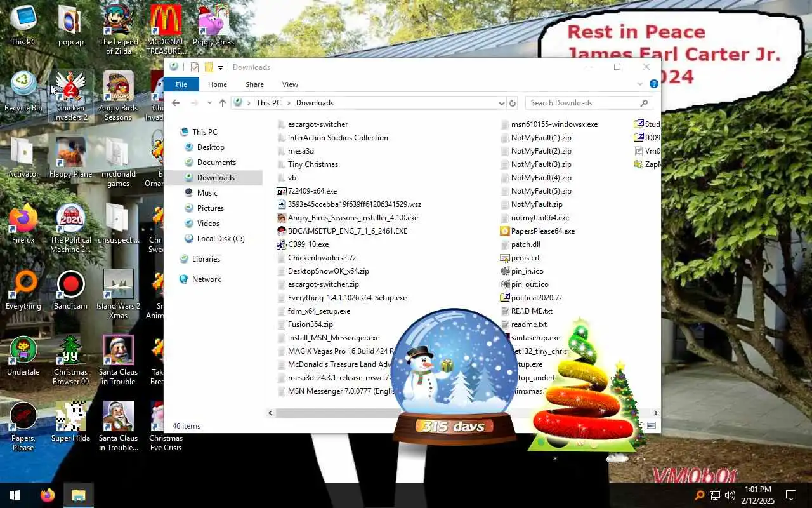Image resolution: width=812 pixels, height=508 pixels.
Task: Select Documents in navigation pane
Action: pos(216,163)
